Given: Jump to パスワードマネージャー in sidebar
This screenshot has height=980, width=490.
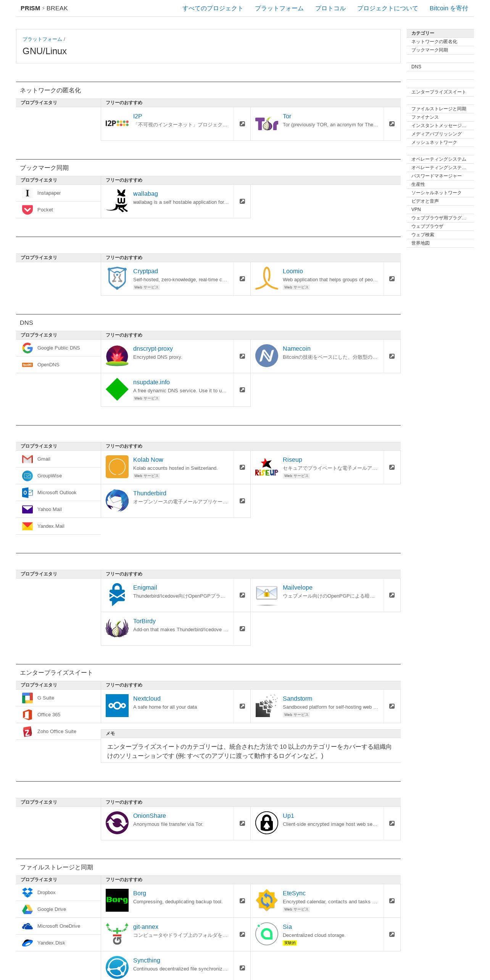Looking at the screenshot, I should [440, 176].
